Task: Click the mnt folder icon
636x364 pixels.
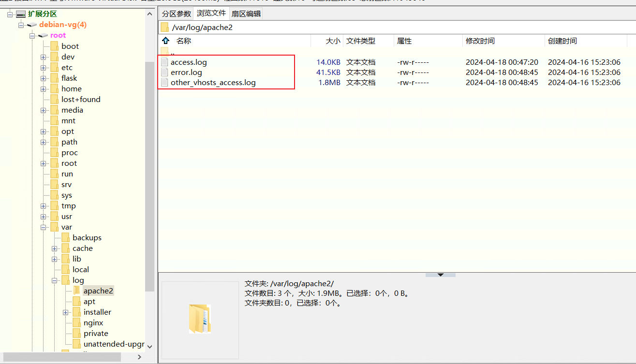Action: click(54, 120)
